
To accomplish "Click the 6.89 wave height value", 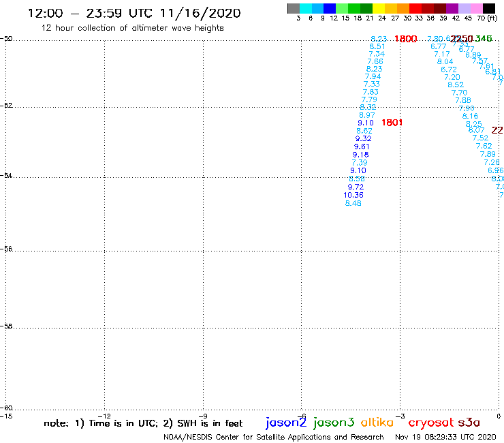I will coord(473,55).
